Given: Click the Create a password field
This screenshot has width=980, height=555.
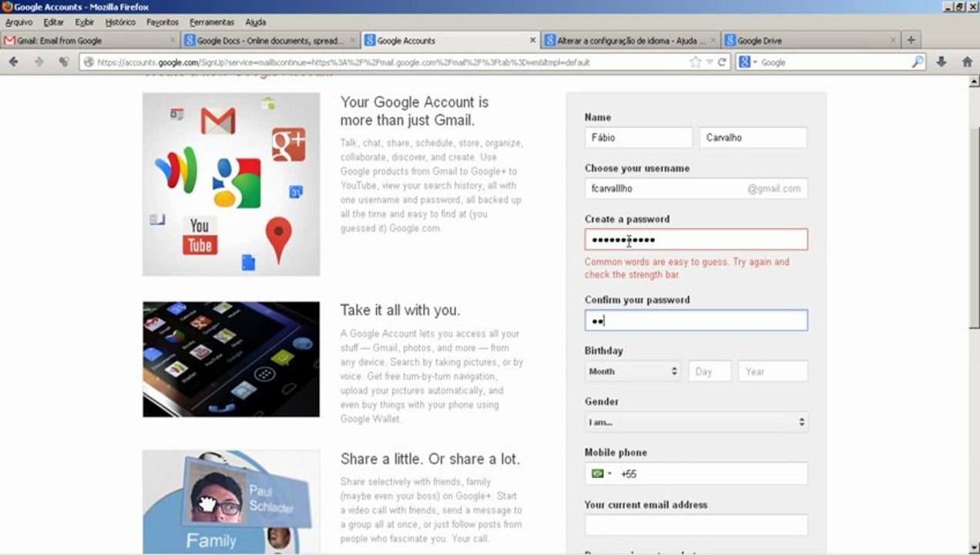Looking at the screenshot, I should [x=696, y=239].
